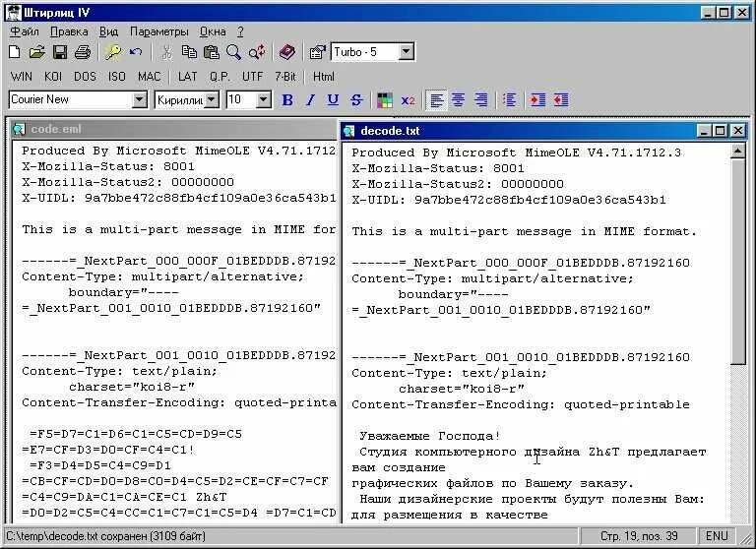Convert the text to DOS encoding

(85, 77)
